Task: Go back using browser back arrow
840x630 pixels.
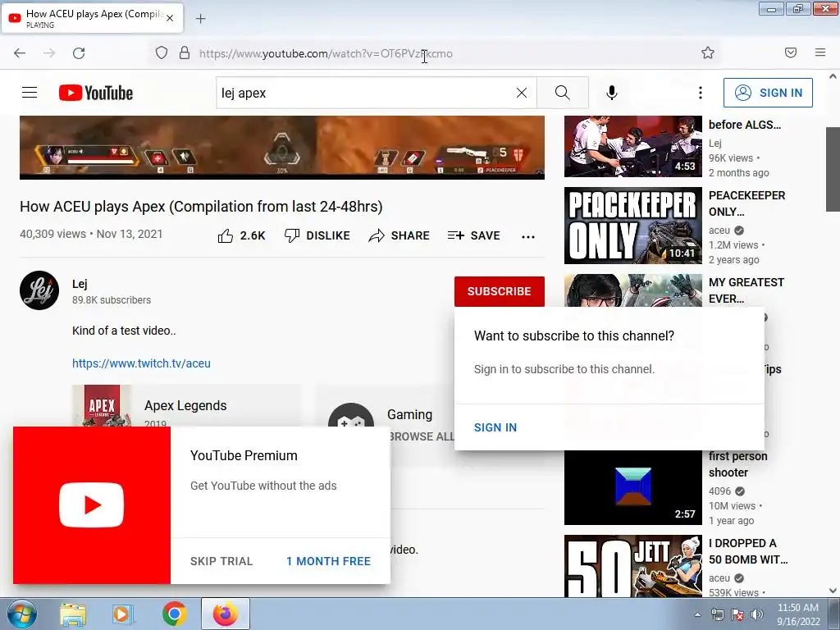Action: (20, 53)
